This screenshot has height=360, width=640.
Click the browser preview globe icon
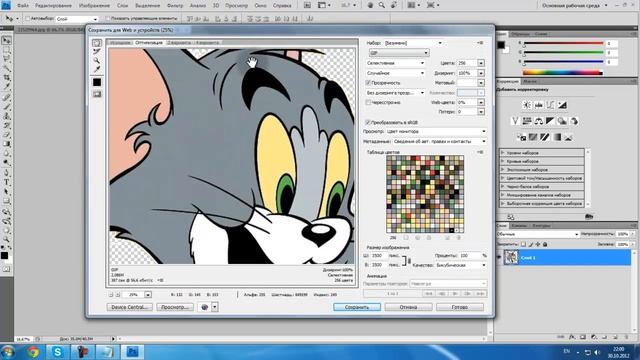click(204, 307)
